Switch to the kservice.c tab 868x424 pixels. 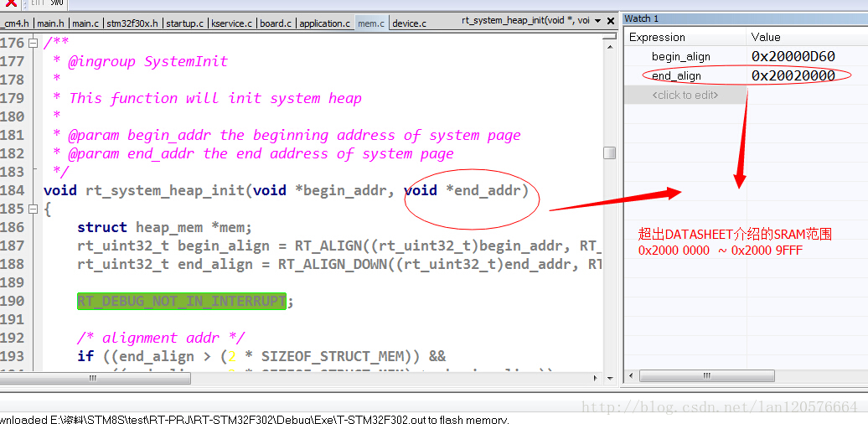pos(231,23)
